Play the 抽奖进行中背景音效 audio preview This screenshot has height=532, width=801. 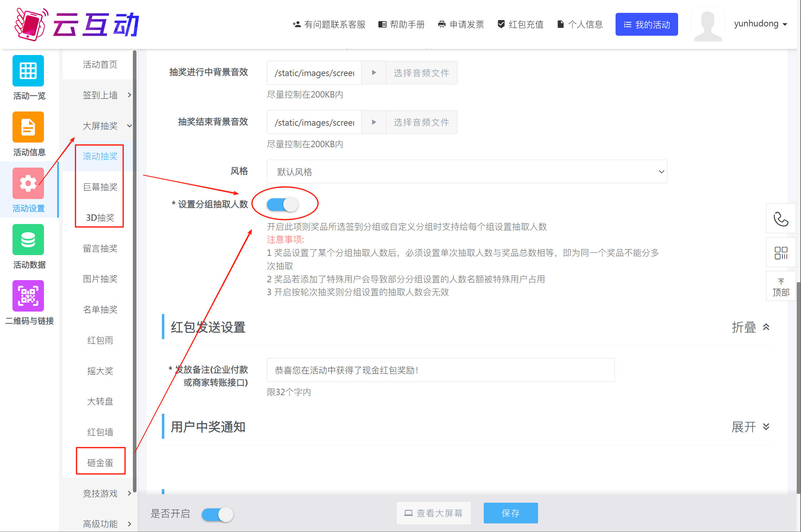coord(374,73)
